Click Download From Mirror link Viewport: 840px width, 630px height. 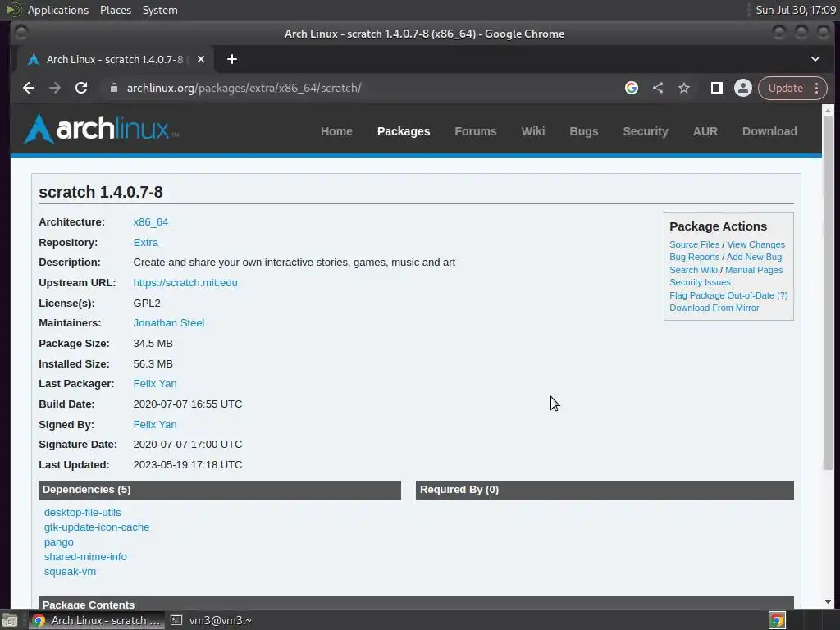point(714,308)
